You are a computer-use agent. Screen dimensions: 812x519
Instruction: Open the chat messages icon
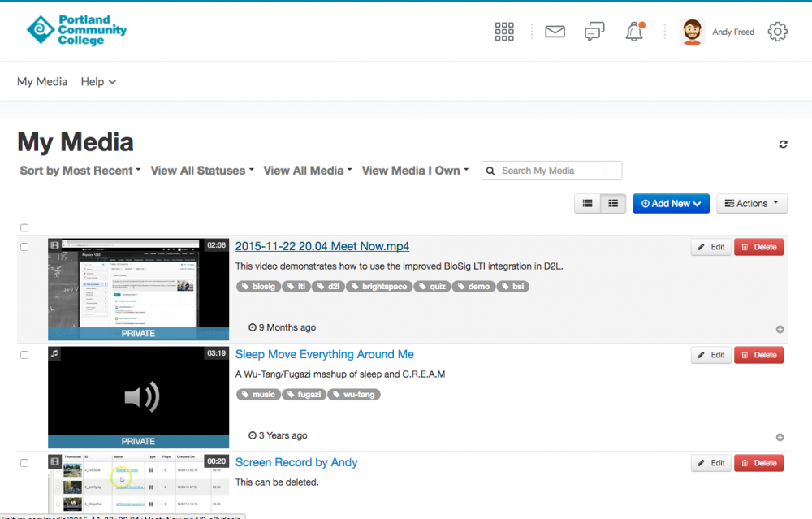click(x=594, y=32)
